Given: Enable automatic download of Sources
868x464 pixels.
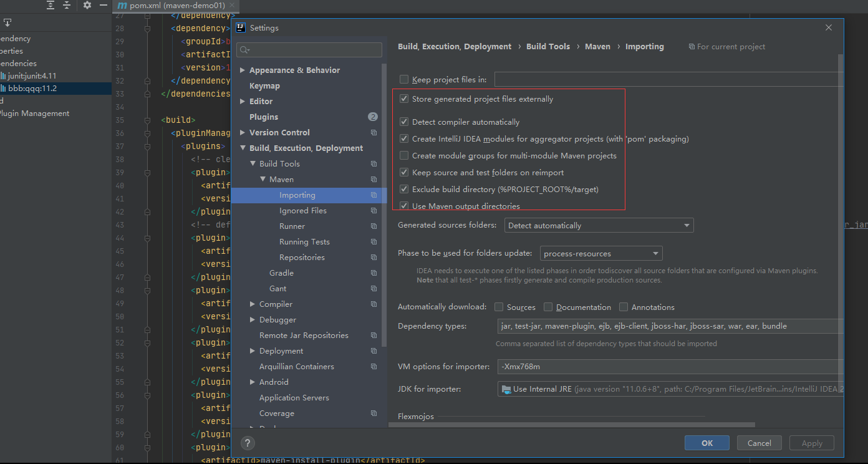Looking at the screenshot, I should 498,307.
